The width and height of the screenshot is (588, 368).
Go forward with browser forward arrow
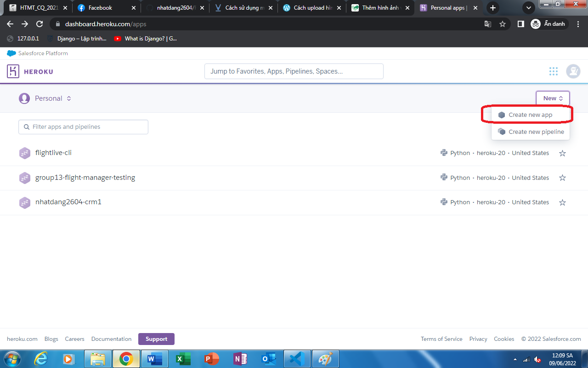[25, 24]
